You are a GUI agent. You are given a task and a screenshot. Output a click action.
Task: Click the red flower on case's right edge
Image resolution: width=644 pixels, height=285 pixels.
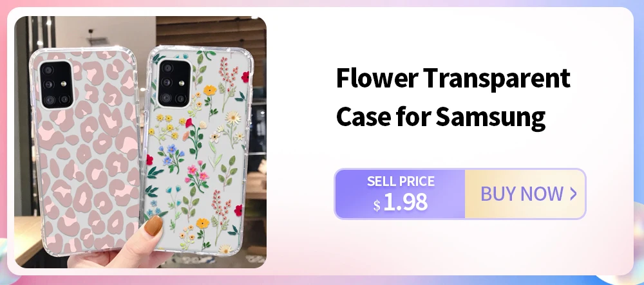coord(245,77)
